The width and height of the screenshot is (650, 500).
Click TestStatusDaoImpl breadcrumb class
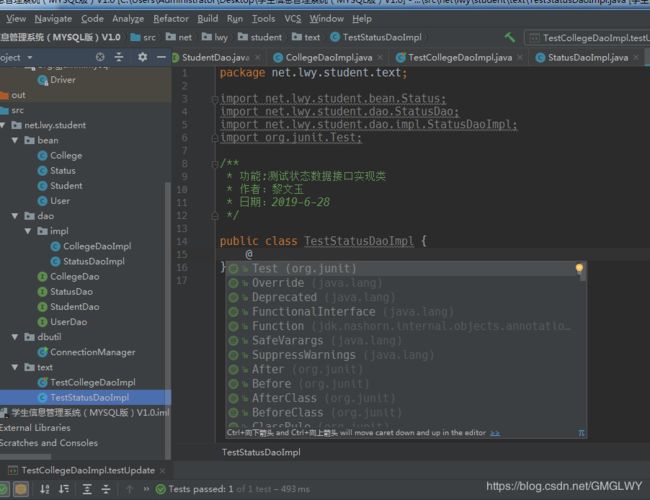pos(376,37)
